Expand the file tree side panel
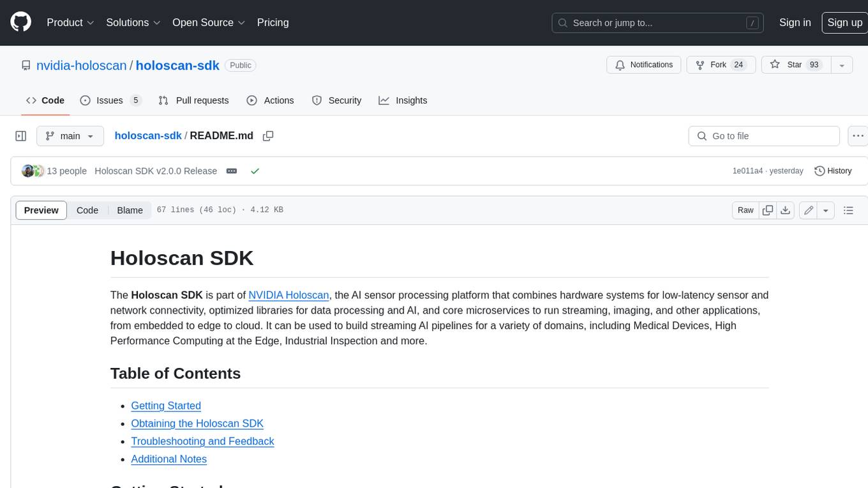 pyautogui.click(x=21, y=136)
